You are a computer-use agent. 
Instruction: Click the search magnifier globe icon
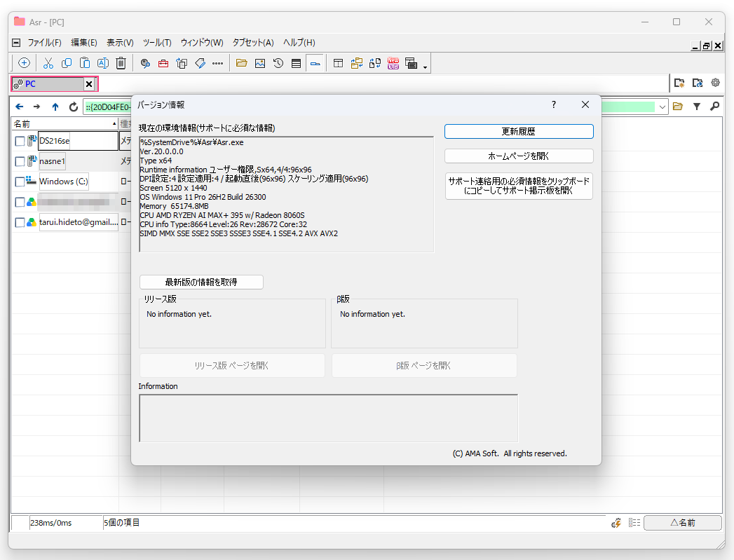(145, 63)
